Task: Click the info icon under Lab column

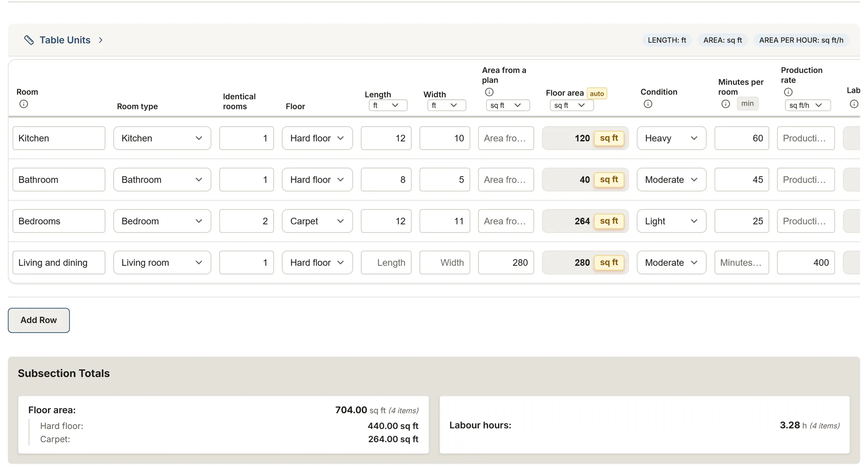Action: coord(854,104)
